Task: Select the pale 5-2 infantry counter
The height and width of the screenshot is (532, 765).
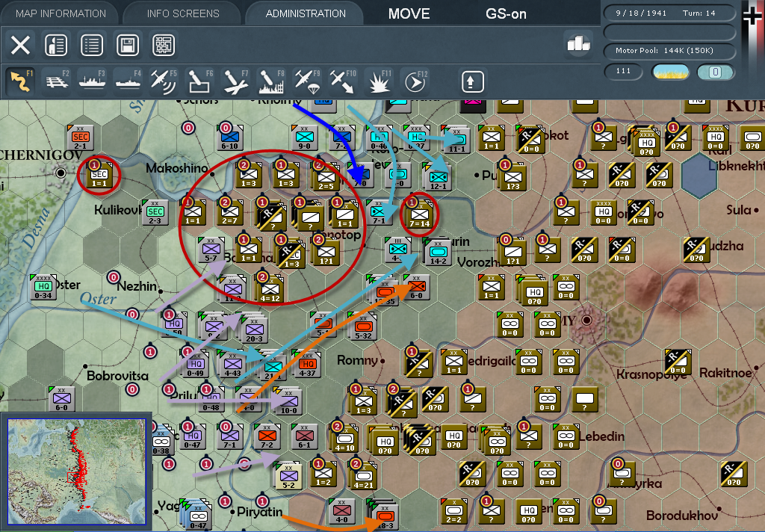Action: (x=289, y=477)
